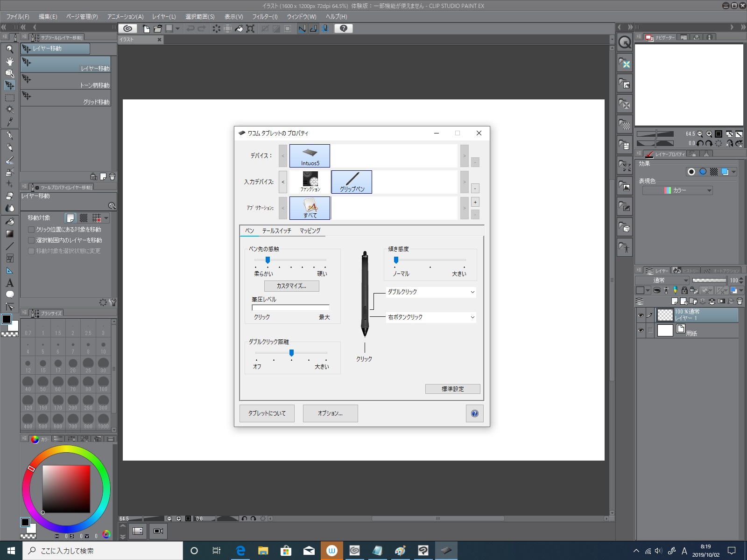Screen dimensions: 747x560
Task: Open the ダブルクリック pen button dropdown
Action: [431, 292]
